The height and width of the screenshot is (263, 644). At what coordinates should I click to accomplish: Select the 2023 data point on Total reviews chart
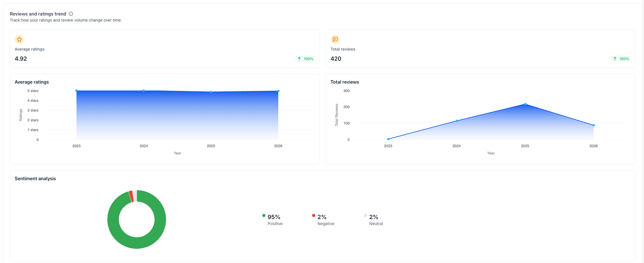[x=388, y=139]
